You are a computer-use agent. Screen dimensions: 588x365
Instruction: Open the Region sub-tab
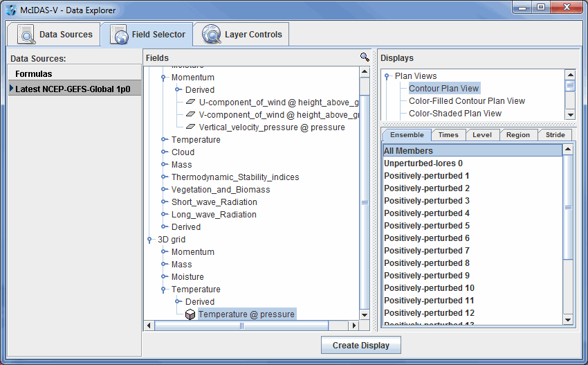pos(517,135)
